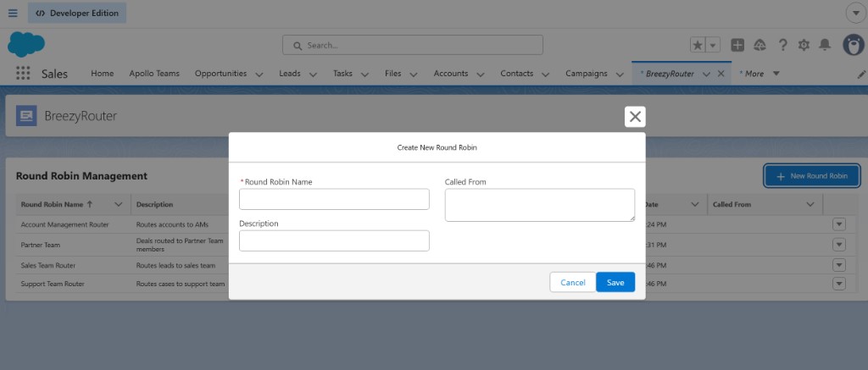Open the favorites list dropdown arrow

pos(713,46)
